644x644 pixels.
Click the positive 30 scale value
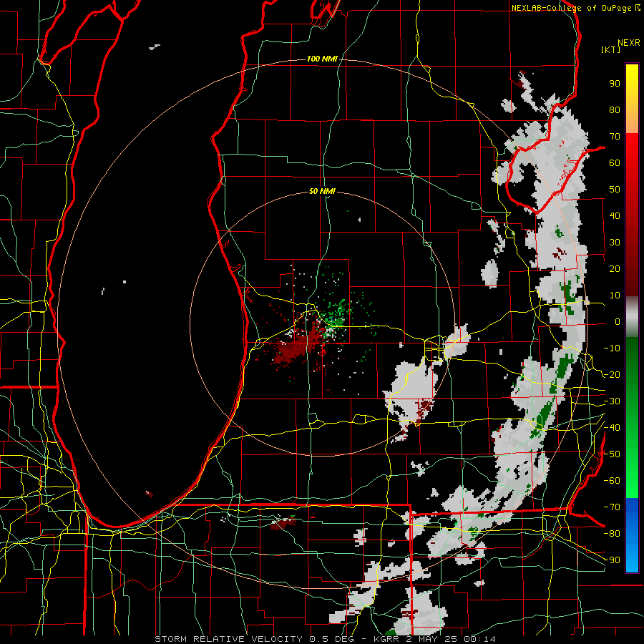tap(615, 243)
